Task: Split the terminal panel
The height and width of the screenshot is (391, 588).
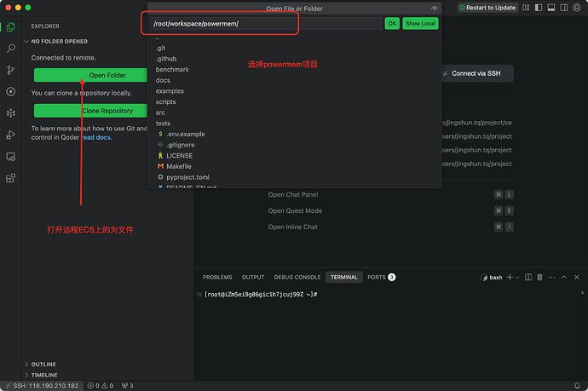Action: 527,277
